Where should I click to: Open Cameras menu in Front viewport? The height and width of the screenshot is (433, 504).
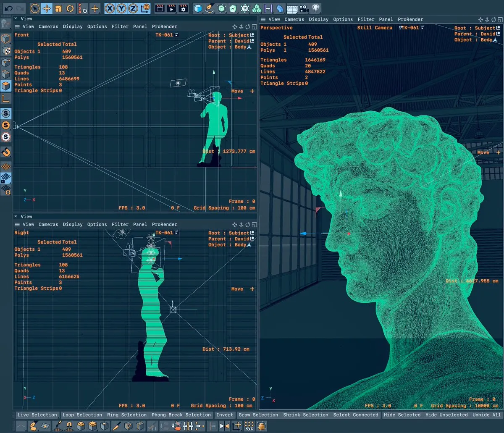click(x=48, y=26)
